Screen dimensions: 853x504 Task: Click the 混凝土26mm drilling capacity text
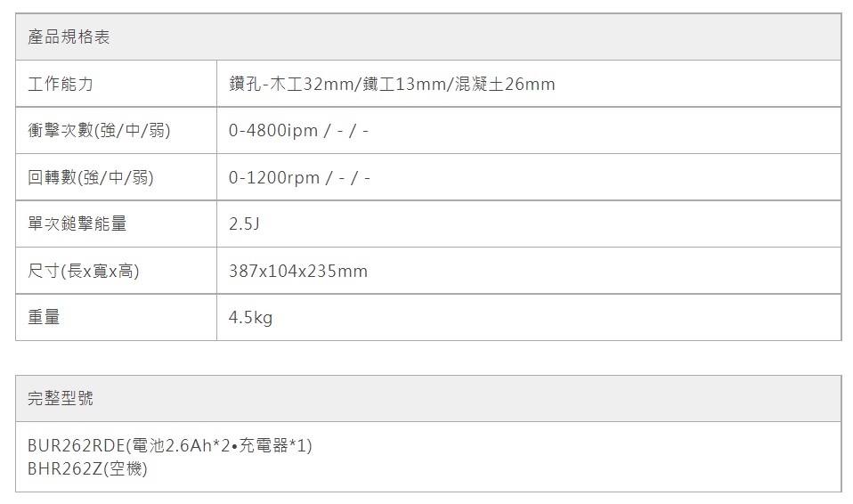pyautogui.click(x=504, y=85)
